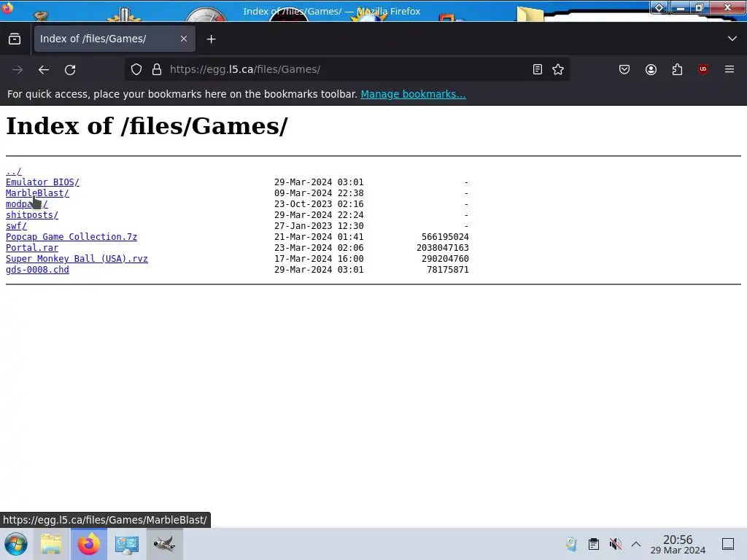
Task: Select date 21-Mar-2024 01:41
Action: [x=319, y=237]
